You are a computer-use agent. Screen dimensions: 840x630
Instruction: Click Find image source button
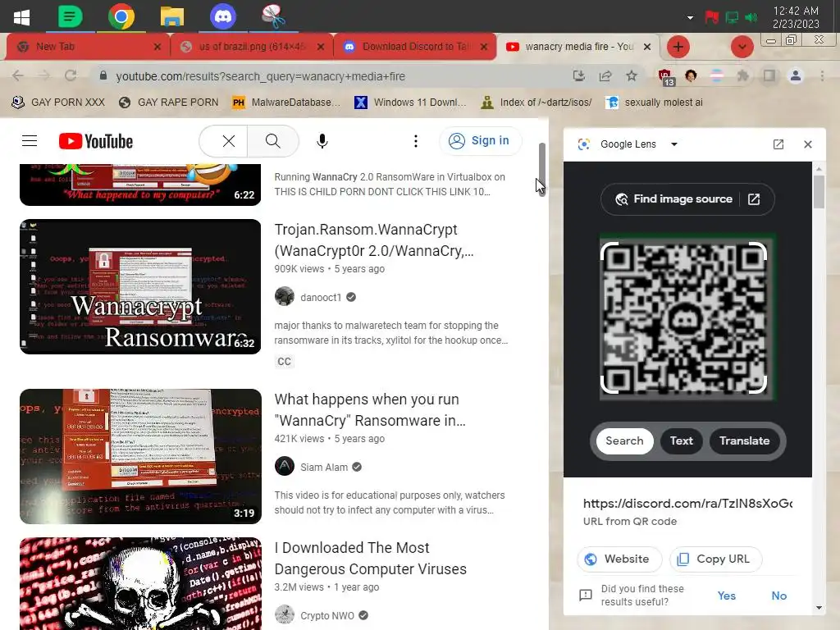point(687,199)
